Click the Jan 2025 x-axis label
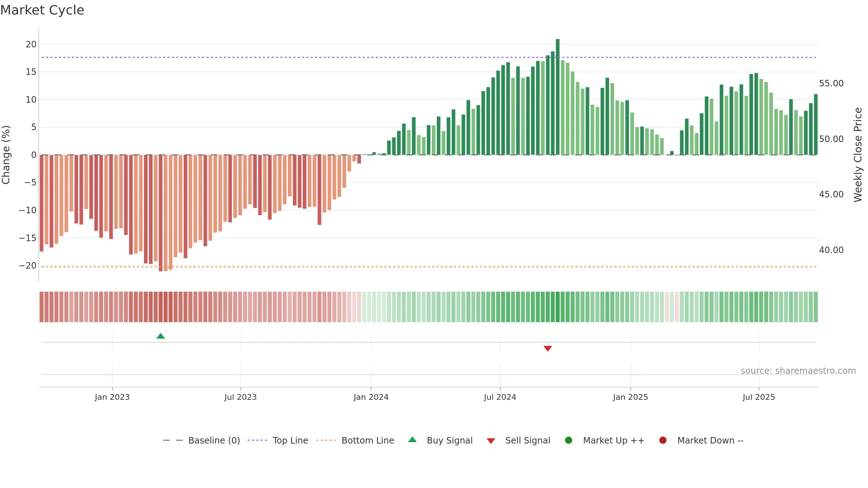868x488 pixels. [630, 397]
